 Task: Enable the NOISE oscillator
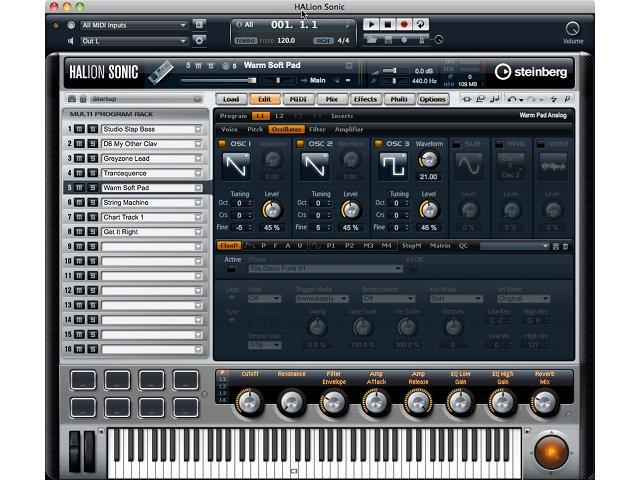point(541,144)
